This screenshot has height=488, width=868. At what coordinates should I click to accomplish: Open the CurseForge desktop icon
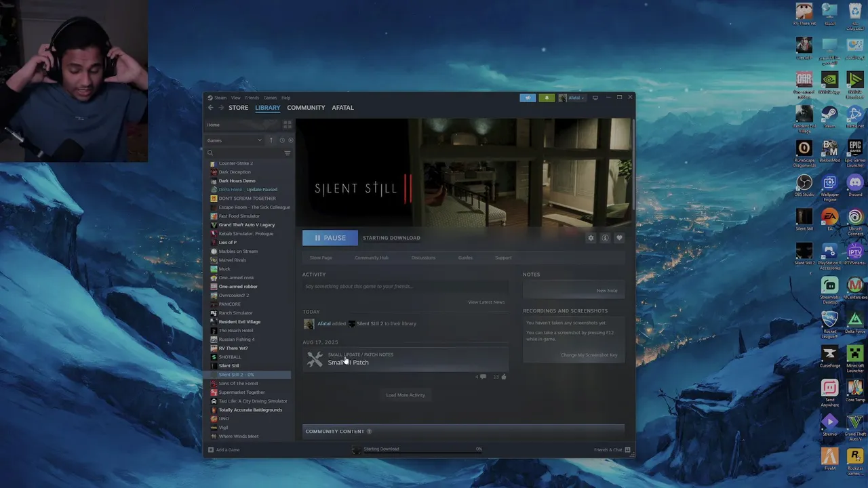click(x=829, y=357)
